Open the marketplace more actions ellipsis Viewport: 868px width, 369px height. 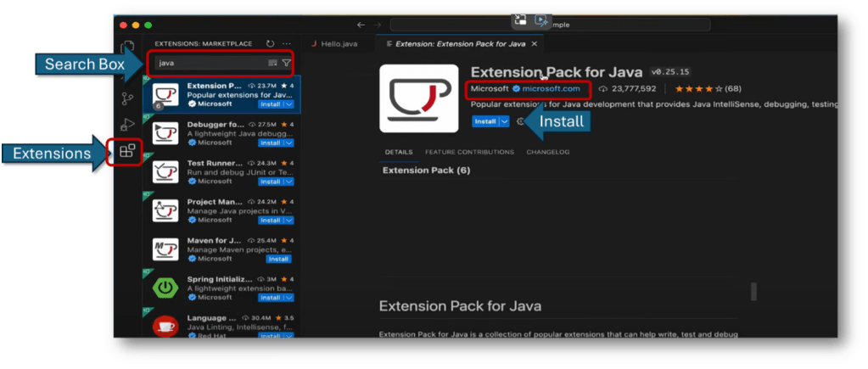tap(287, 43)
